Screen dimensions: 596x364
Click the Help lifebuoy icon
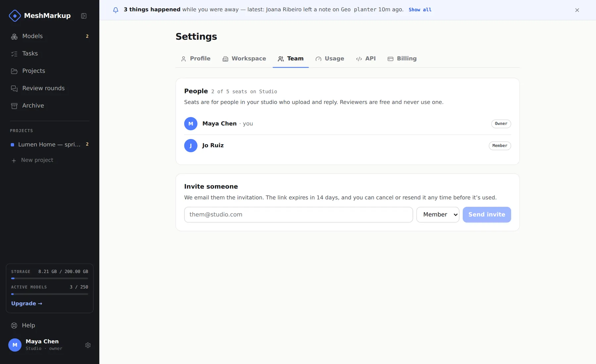(x=14, y=326)
